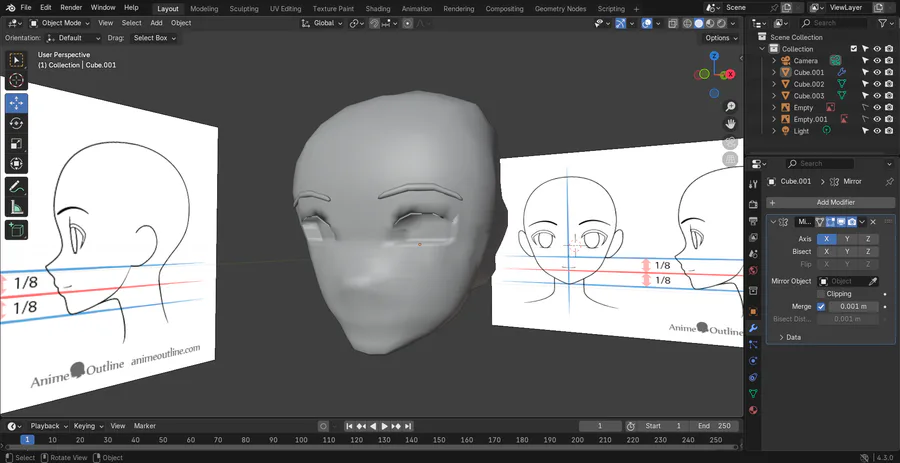The image size is (900, 463).
Task: Activate the Scale tool
Action: pos(16,143)
